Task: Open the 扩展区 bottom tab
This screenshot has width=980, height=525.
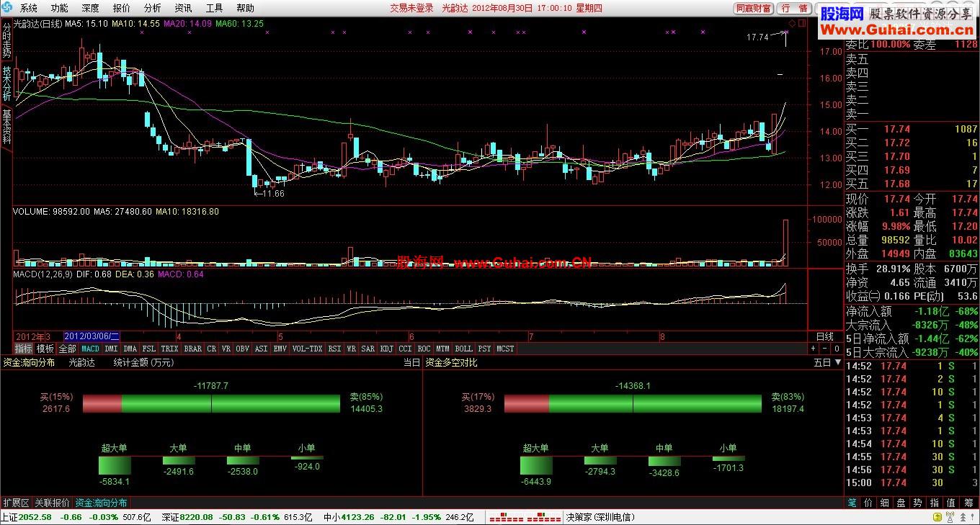Action: 16,503
